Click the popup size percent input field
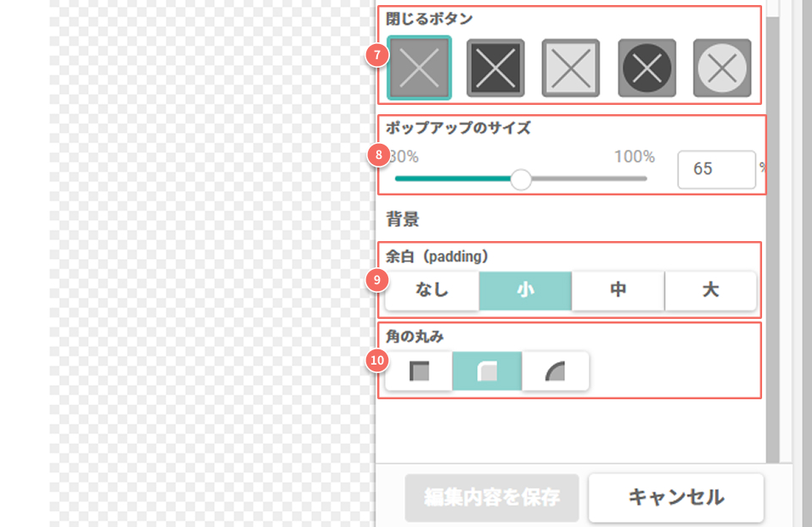Screen dimensions: 812x527 pos(716,169)
